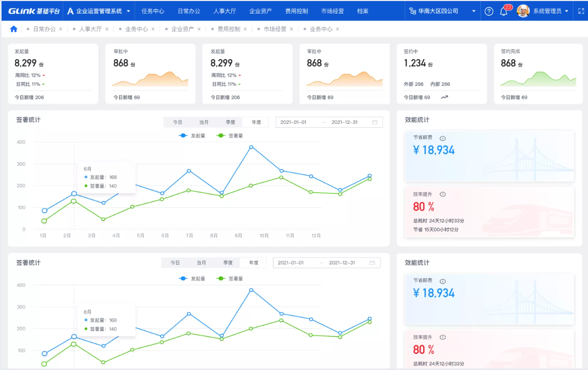
Task: Go to the home tab icon
Action: (x=14, y=29)
